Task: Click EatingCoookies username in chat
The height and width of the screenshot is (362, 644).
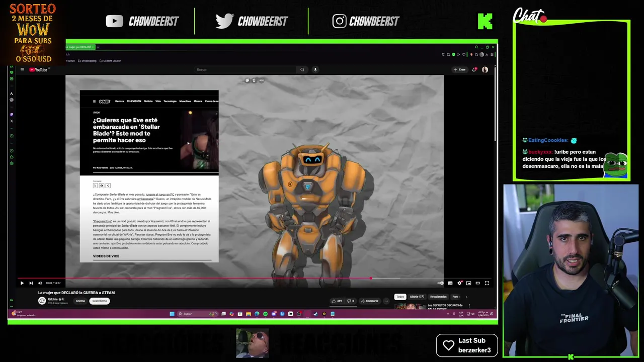Action: [548, 141]
